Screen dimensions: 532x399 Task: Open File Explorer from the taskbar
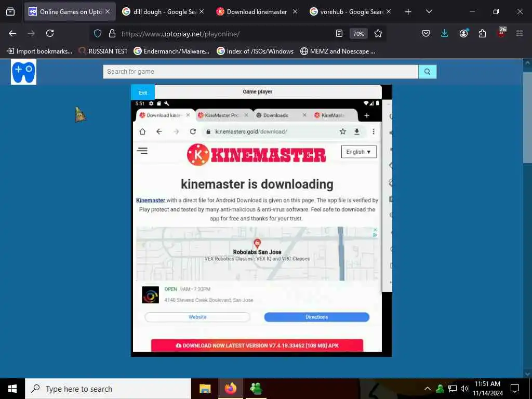coord(205,389)
